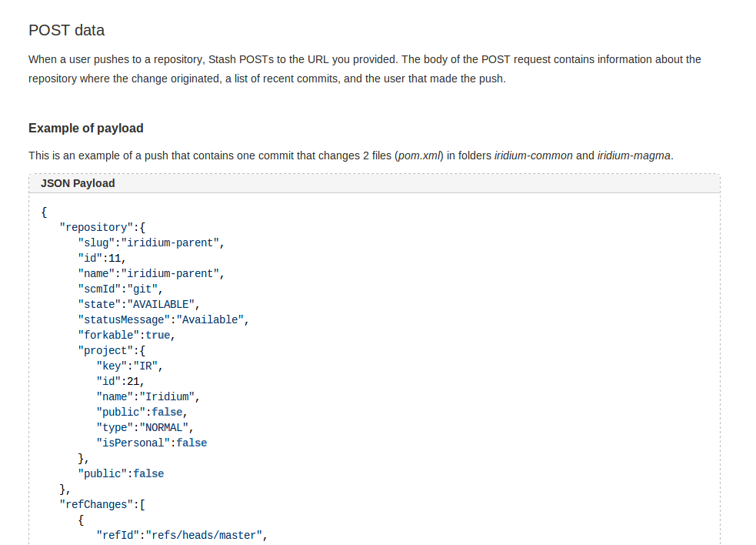
Task: Click the "refChanges" key in JSON
Action: pyautogui.click(x=95, y=504)
